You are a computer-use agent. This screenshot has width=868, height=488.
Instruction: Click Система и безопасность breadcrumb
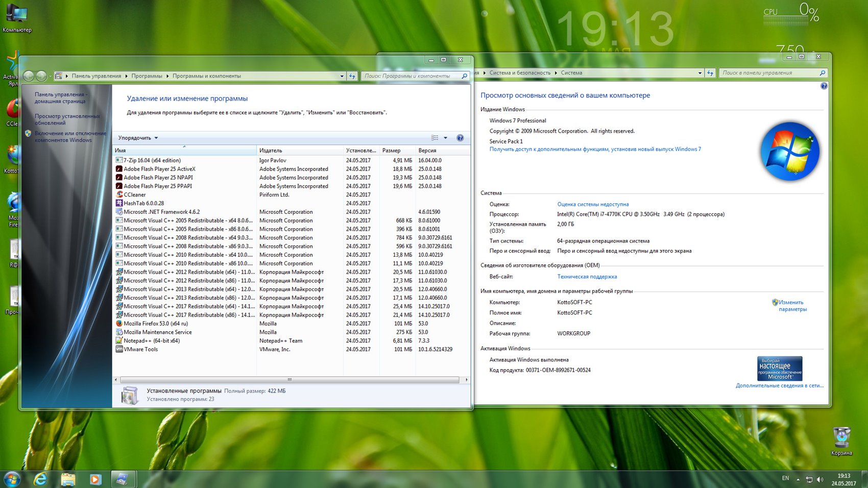tap(520, 73)
